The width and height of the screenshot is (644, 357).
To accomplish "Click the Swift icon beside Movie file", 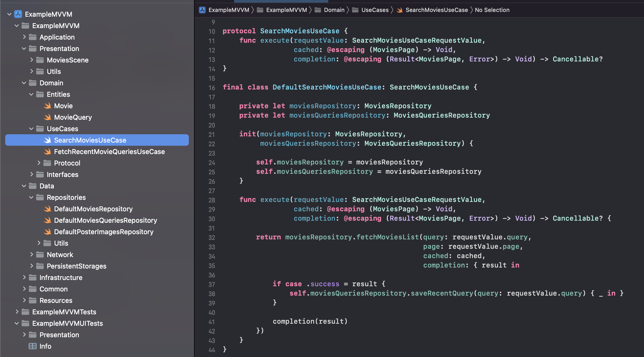I will (47, 106).
